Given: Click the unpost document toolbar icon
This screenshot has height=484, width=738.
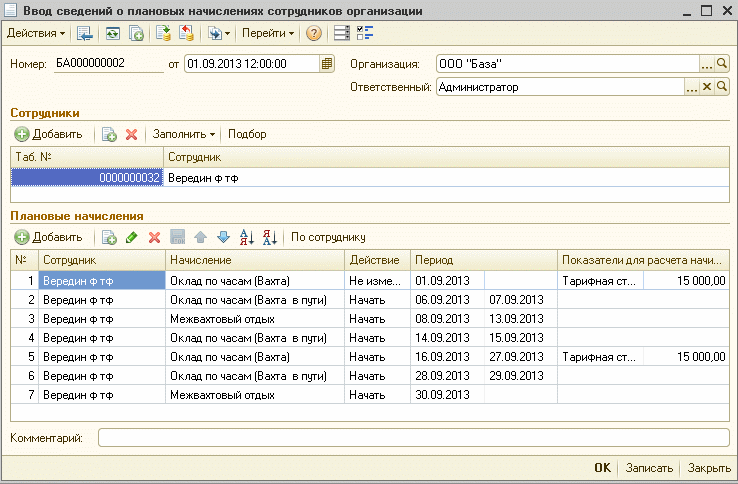Looking at the screenshot, I should pos(187,33).
